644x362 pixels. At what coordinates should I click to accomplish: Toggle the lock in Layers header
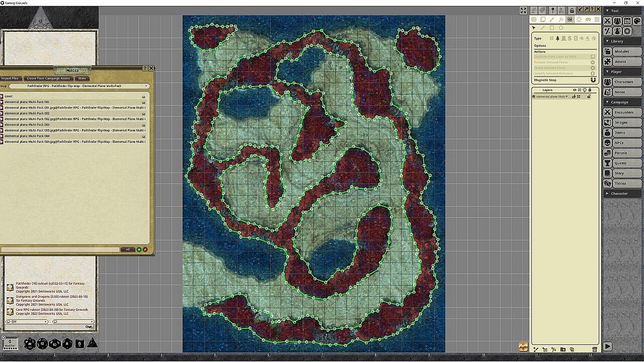(x=590, y=90)
